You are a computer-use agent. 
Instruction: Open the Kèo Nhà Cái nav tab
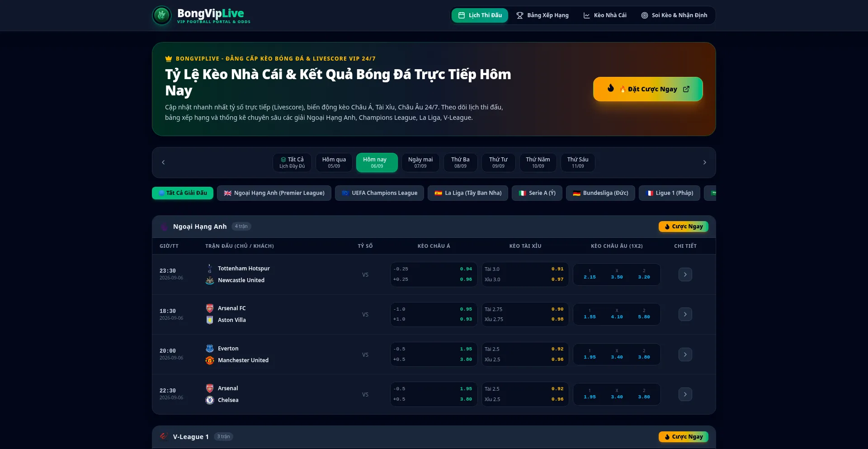pos(605,15)
